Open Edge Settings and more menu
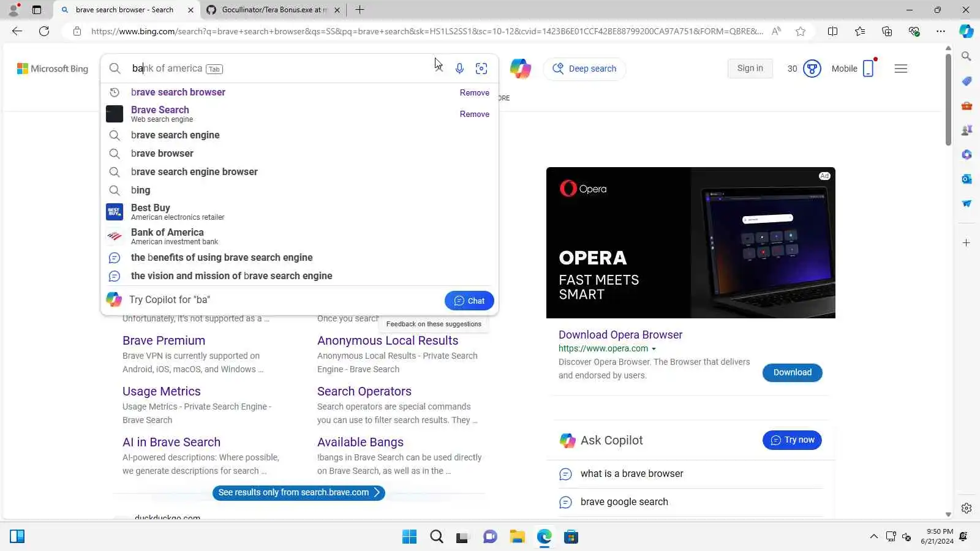This screenshot has height=551, width=980. [941, 31]
